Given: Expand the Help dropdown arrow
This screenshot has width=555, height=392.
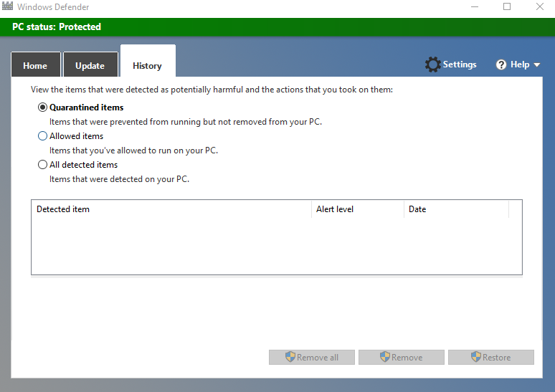Looking at the screenshot, I should pyautogui.click(x=536, y=64).
